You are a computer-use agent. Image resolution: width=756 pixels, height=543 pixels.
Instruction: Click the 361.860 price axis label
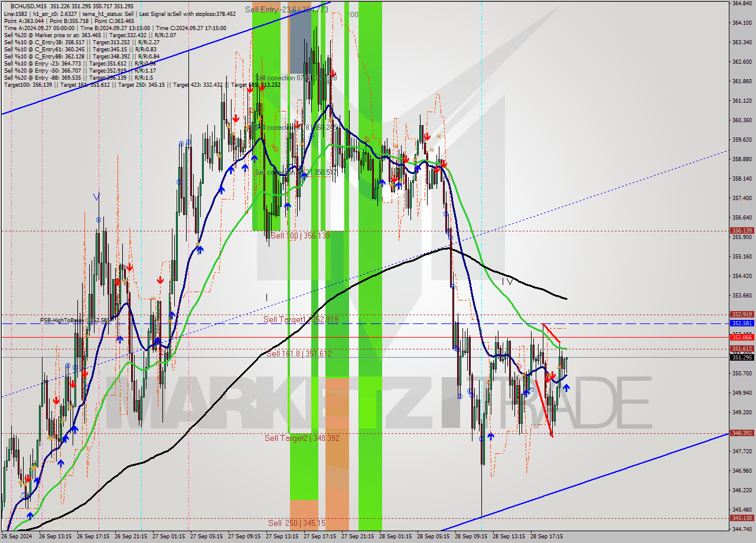coord(742,81)
